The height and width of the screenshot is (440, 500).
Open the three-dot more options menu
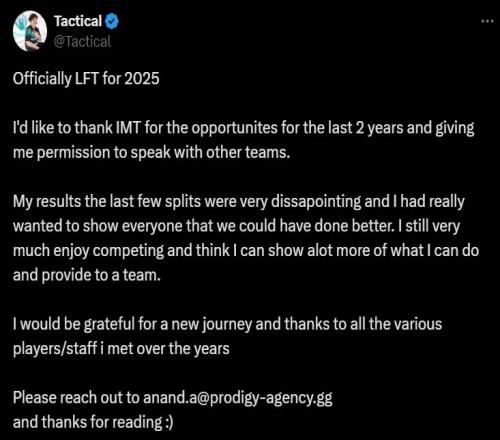pos(487,21)
